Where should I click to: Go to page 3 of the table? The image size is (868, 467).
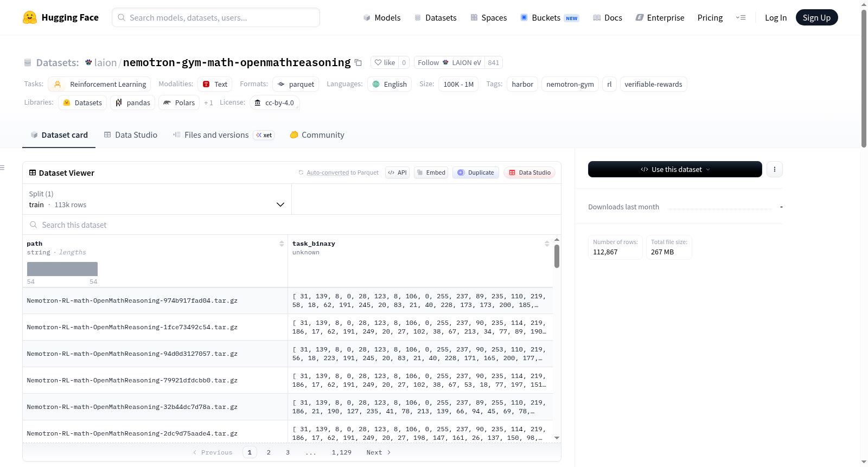coord(288,452)
